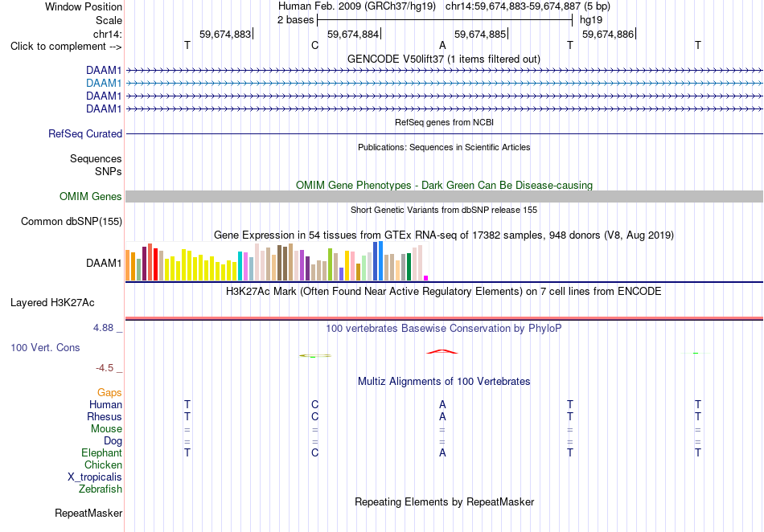764x532 pixels.
Task: Click the Human species label
Action: pyautogui.click(x=105, y=404)
